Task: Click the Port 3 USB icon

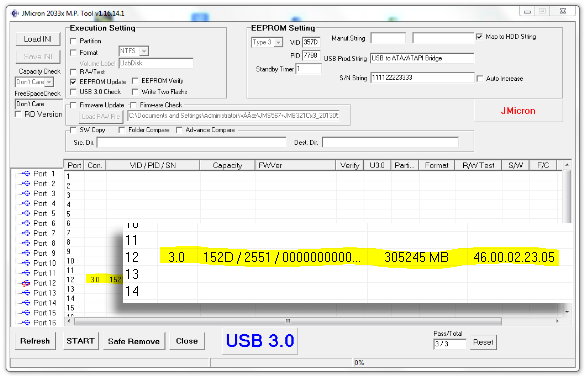Action: (25, 193)
